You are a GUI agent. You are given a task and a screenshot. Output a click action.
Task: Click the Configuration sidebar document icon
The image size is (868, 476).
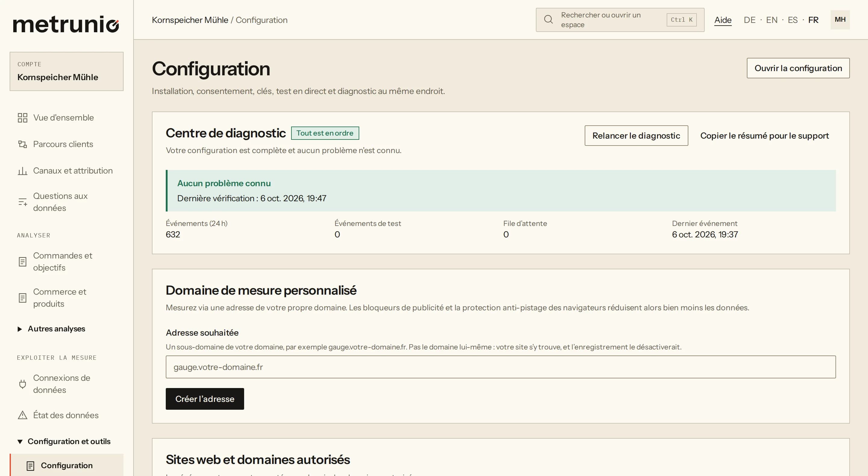point(30,465)
